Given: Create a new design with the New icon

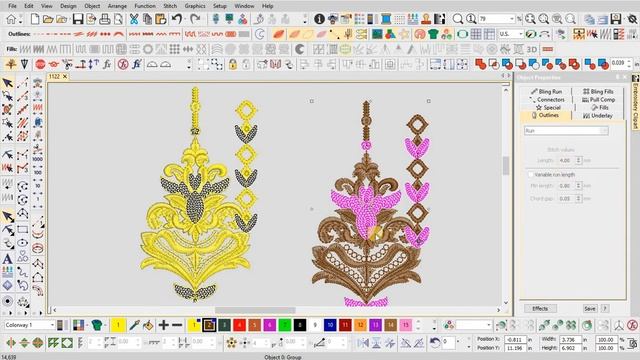Looking at the screenshot, I should [35, 19].
